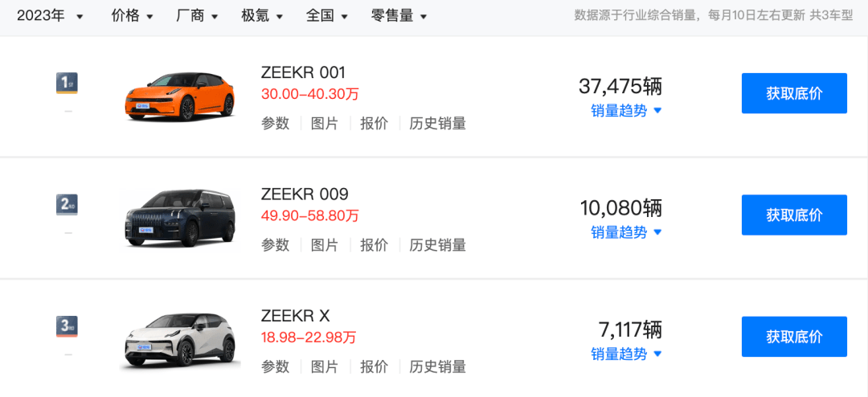Expand the 厂商 manufacturer filter
Screen dimensions: 868x397
197,15
